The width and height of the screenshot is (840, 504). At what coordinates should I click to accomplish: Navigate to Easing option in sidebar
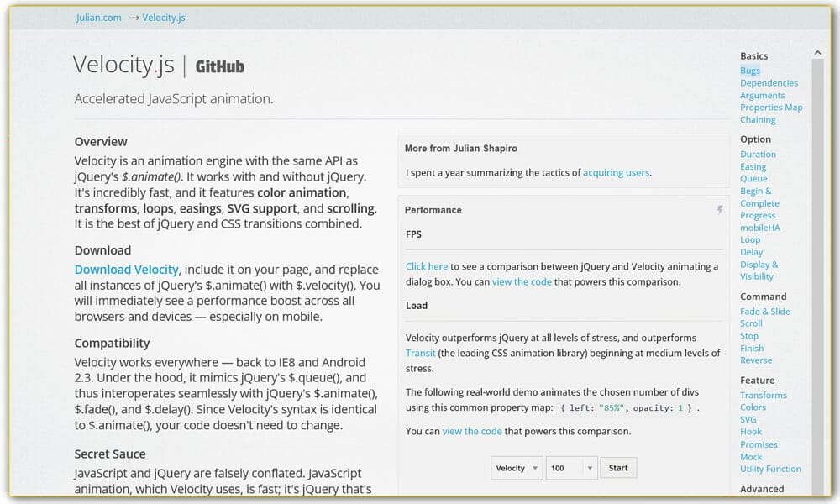pyautogui.click(x=753, y=166)
